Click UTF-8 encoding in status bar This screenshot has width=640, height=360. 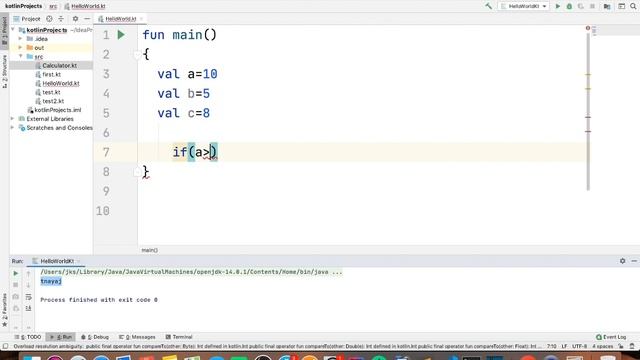click(x=579, y=346)
